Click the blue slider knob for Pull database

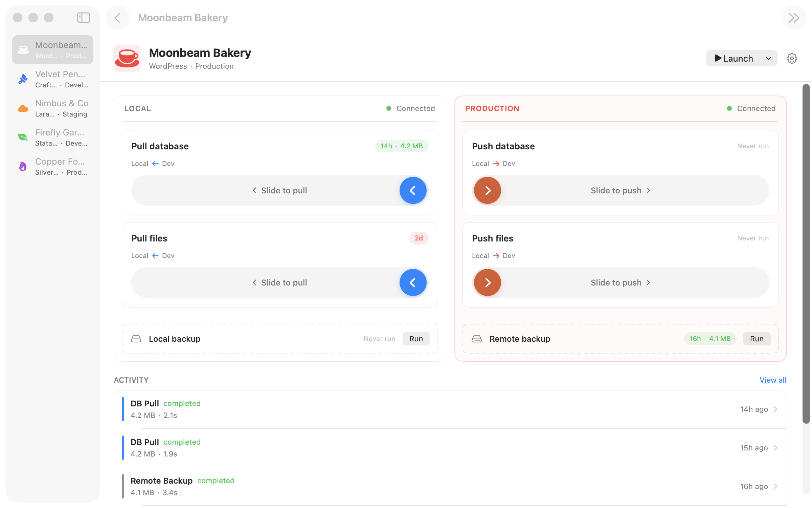[x=413, y=190]
